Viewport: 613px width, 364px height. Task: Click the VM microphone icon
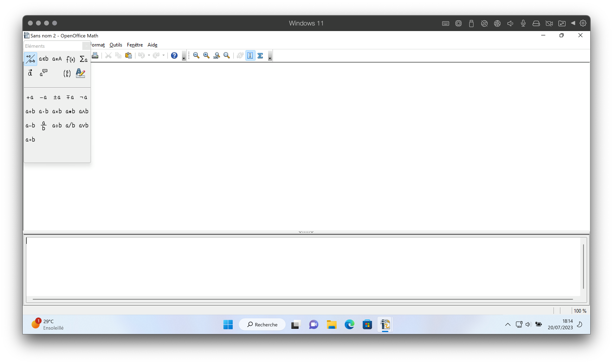tap(523, 23)
